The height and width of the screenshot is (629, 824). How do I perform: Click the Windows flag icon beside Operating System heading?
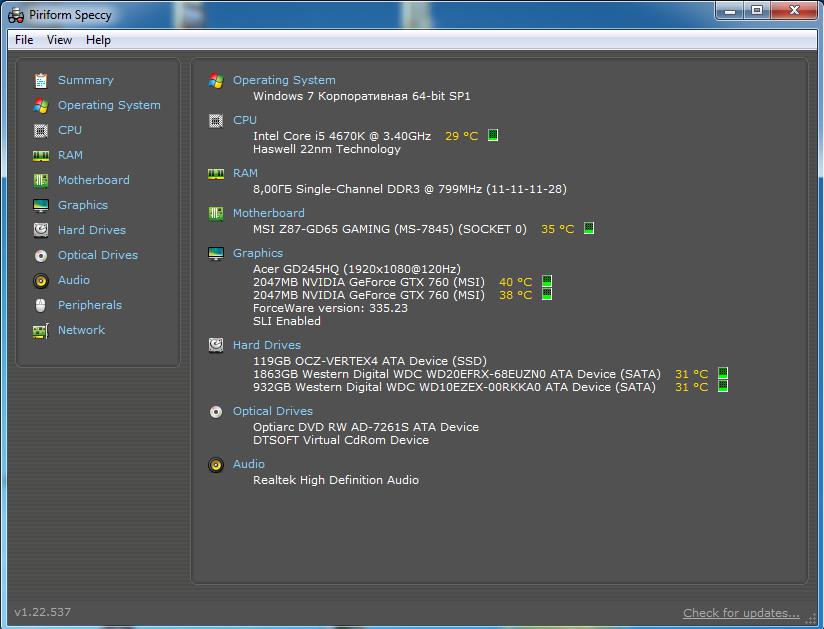pyautogui.click(x=216, y=80)
